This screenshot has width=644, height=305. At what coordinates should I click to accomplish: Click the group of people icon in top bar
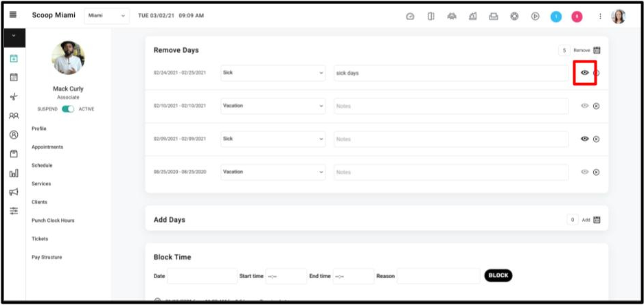tap(452, 16)
